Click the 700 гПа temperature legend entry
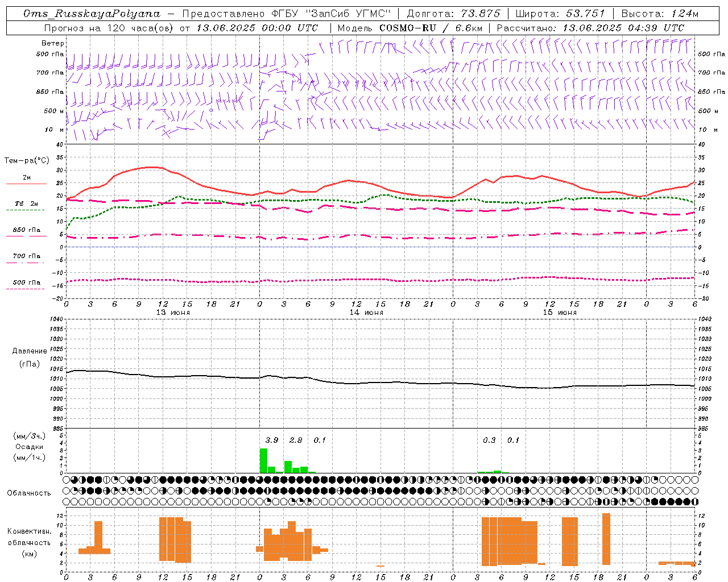This screenshot has height=582, width=728. point(26,256)
